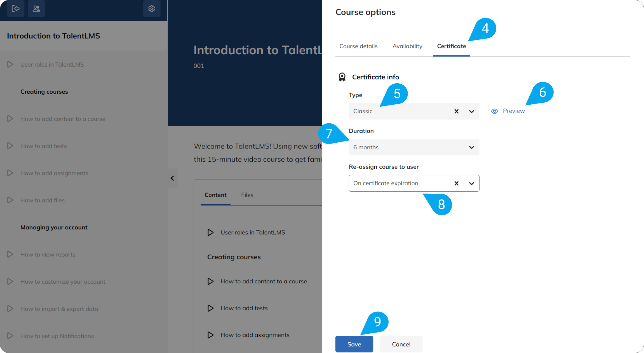Open the Content tab in course page

click(x=215, y=195)
